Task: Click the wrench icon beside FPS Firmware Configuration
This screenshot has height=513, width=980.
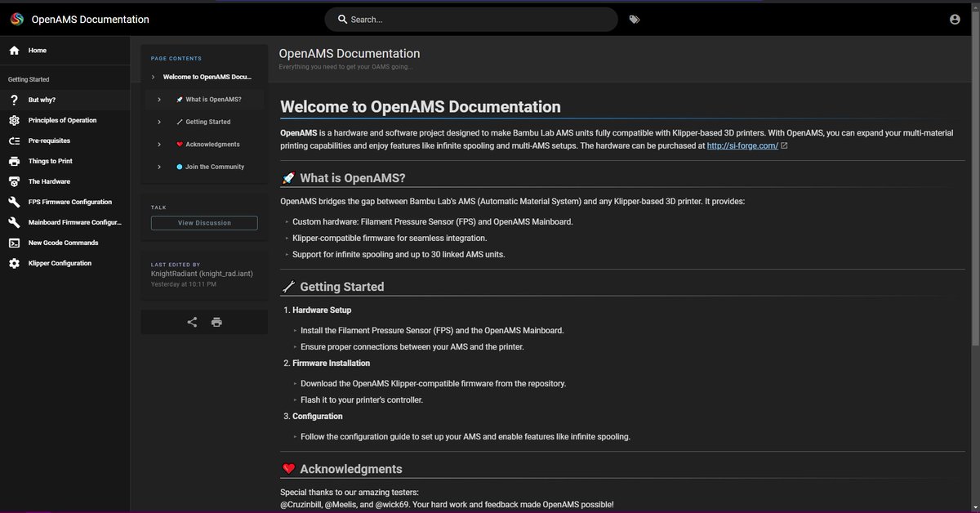Action: point(14,202)
